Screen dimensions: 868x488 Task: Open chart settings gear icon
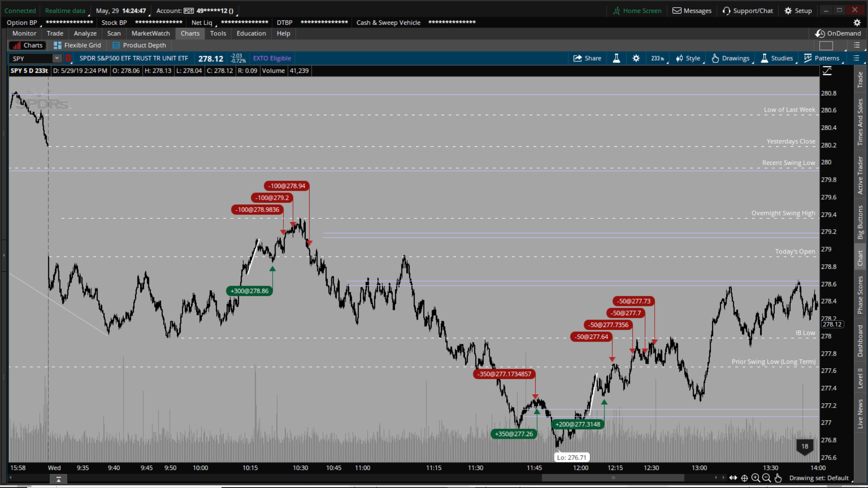[x=636, y=58]
